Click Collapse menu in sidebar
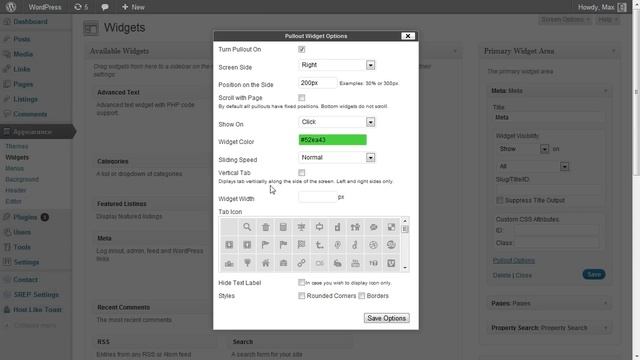Screen dimensions: 640x360 (x=31, y=325)
